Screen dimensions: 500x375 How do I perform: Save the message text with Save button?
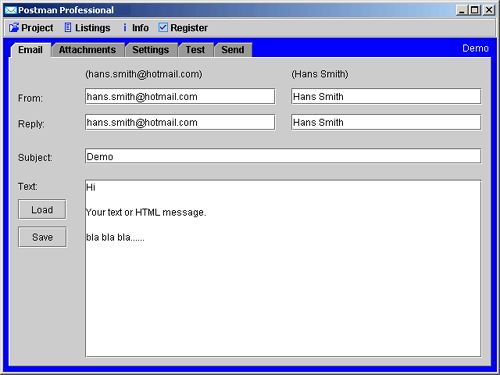click(x=42, y=237)
